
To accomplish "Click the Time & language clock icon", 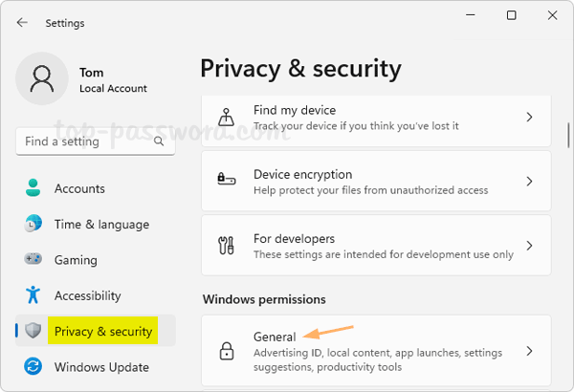I will (33, 224).
